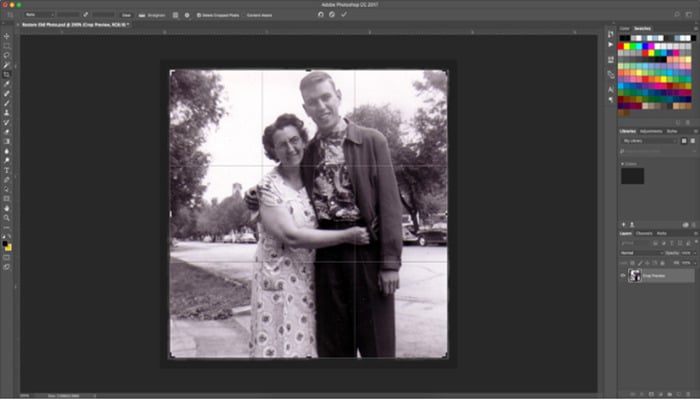Viewport: 700px width, 400px height.
Task: Select the Gradient tool
Action: pyautogui.click(x=7, y=142)
